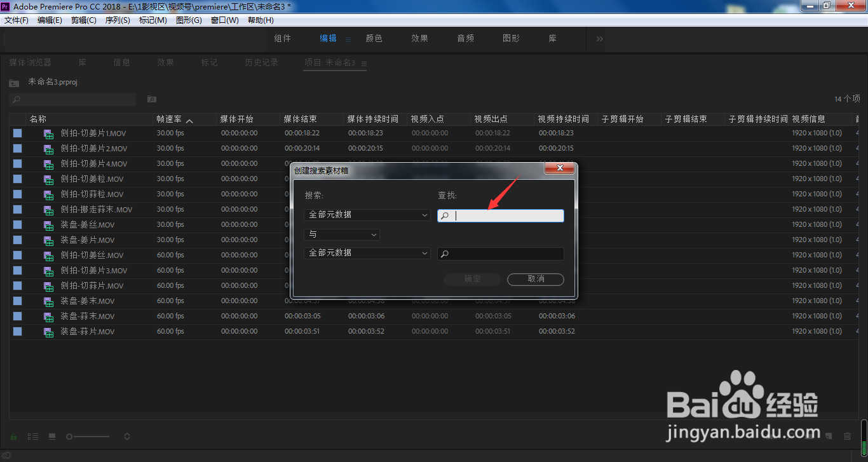This screenshot has height=462, width=868.
Task: Close the 创建搜索素材箱 dialog
Action: click(560, 168)
